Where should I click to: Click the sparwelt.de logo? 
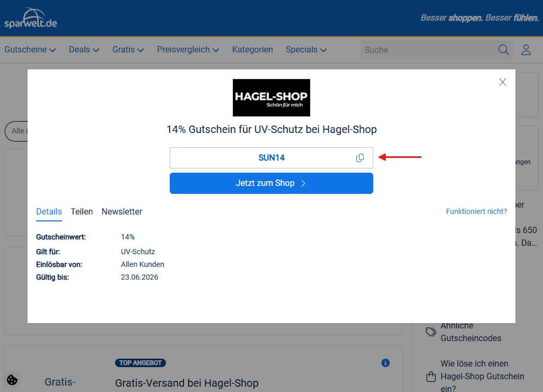click(31, 18)
